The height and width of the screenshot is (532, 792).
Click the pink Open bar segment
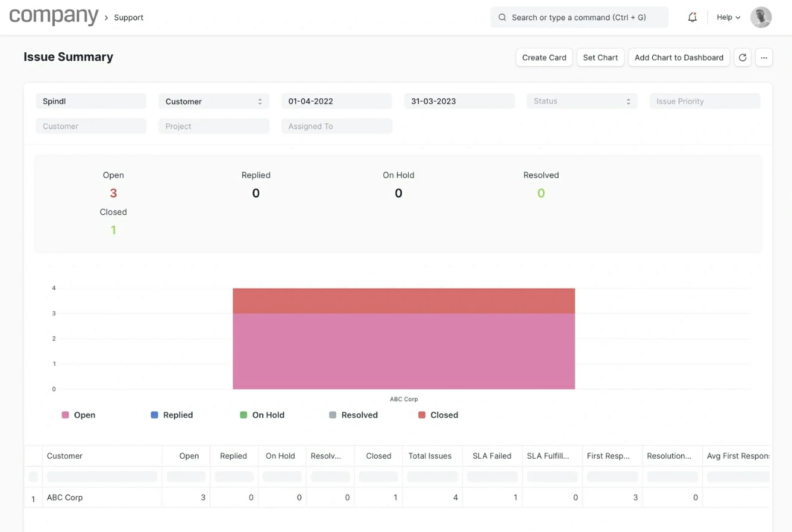[x=403, y=351]
